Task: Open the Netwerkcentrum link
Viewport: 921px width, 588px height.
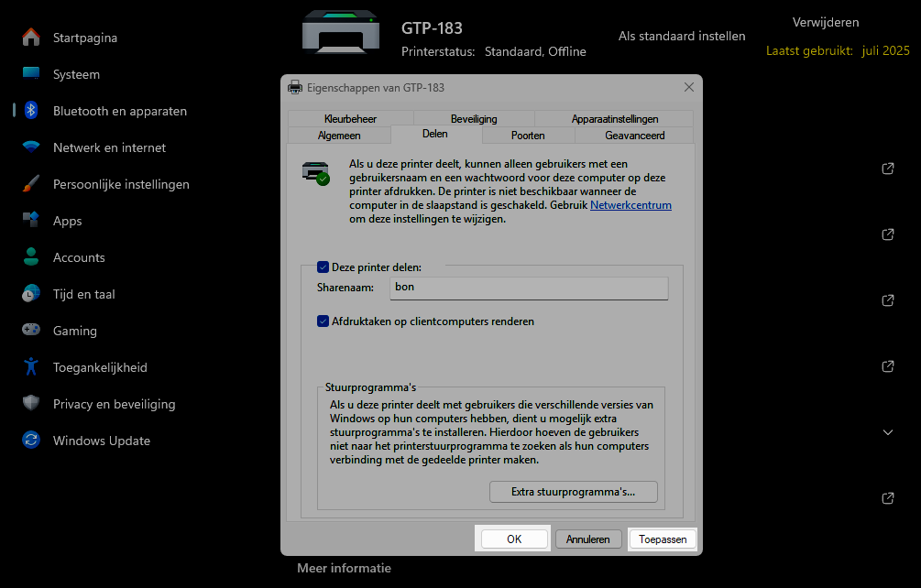Action: [x=630, y=206]
